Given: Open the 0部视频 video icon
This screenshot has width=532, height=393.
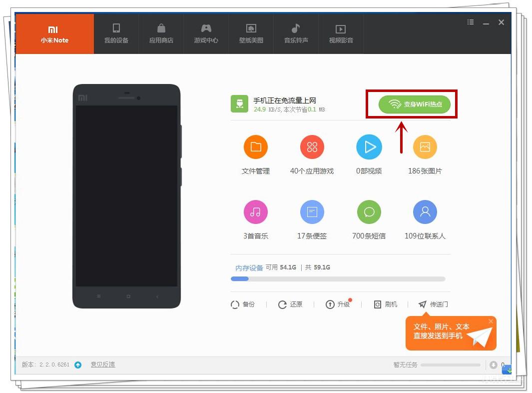Looking at the screenshot, I should 369,147.
